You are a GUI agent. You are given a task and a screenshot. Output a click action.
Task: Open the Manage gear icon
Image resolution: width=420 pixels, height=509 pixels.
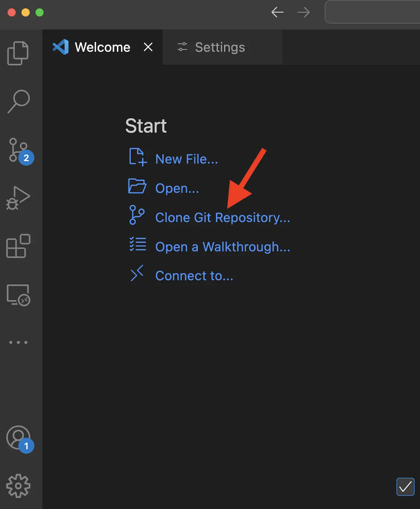click(x=18, y=486)
